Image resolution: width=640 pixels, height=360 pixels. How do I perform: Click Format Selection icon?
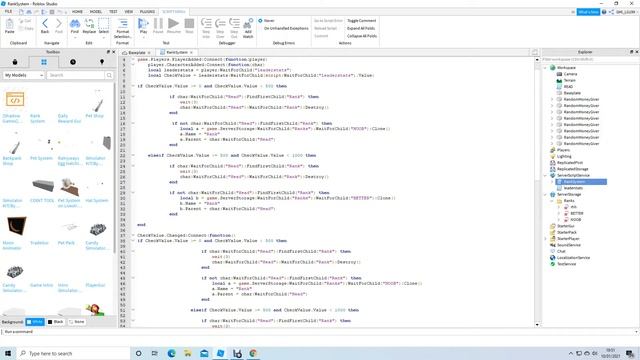point(122,23)
